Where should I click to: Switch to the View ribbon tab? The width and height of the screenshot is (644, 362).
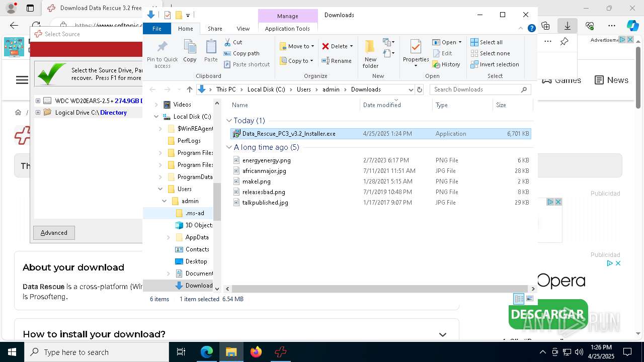point(243,29)
